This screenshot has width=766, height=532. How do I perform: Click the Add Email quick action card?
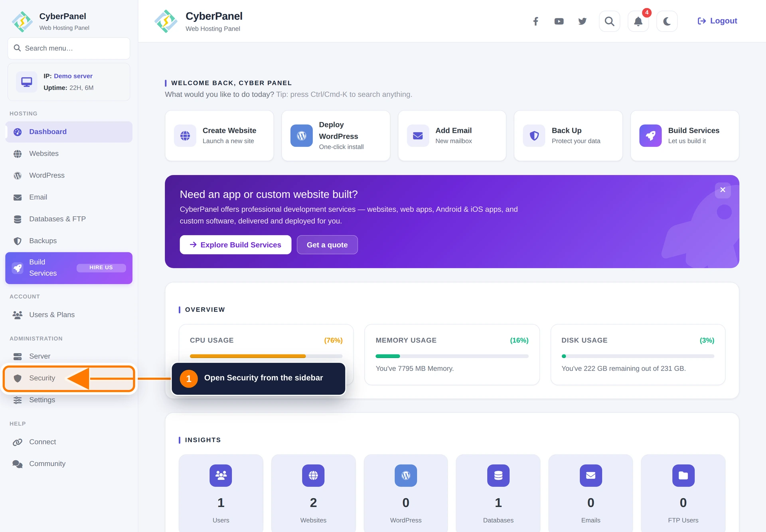coord(452,136)
